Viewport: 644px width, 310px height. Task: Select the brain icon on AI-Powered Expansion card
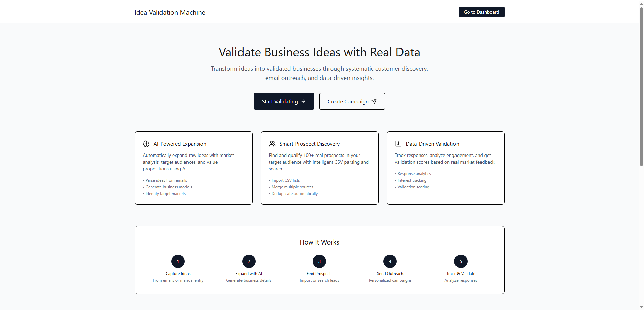tap(146, 144)
